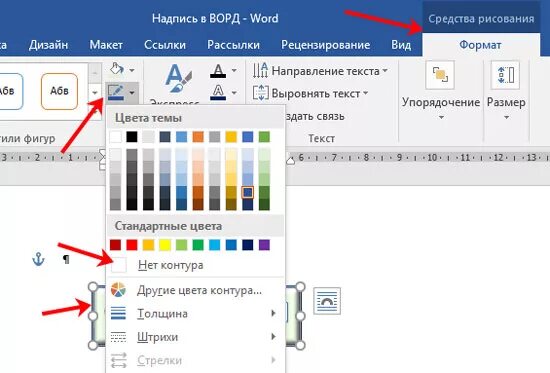Open the Упорядочение group button
This screenshot has width=550, height=373.
[x=441, y=91]
